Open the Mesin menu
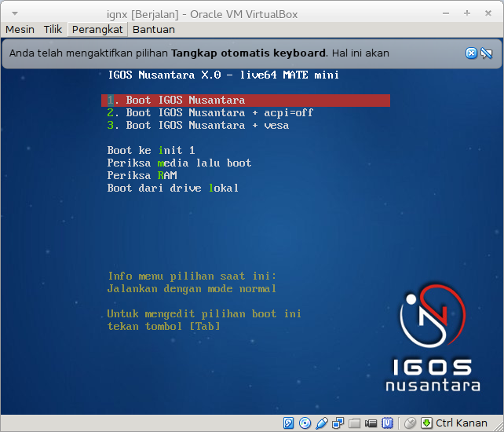Screen dimensions: 504x432 tap(20, 30)
